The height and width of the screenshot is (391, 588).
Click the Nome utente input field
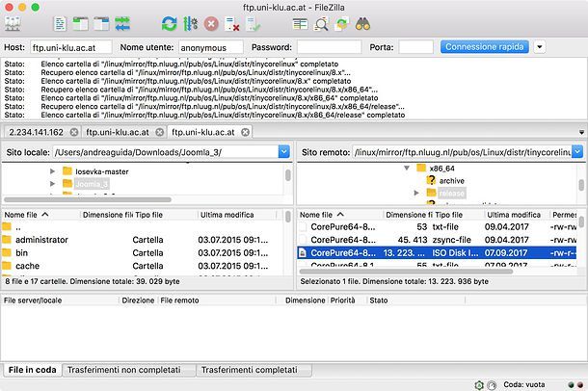[x=211, y=47]
